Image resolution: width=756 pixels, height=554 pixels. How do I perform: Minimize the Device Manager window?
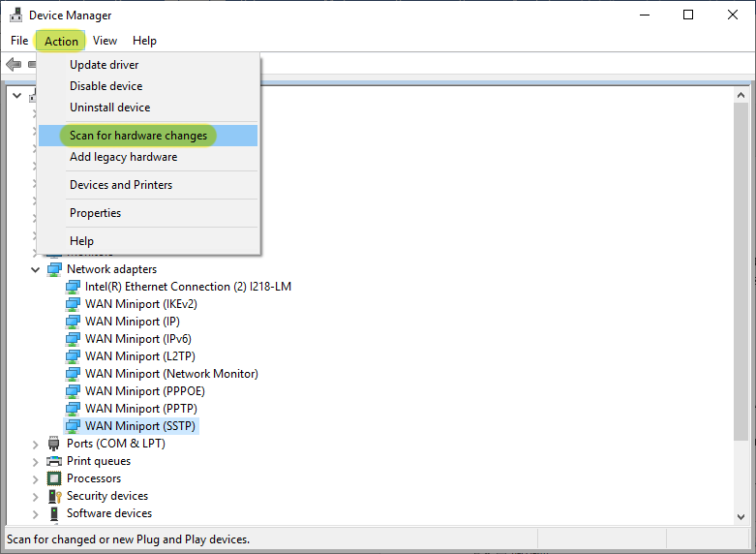(x=645, y=15)
